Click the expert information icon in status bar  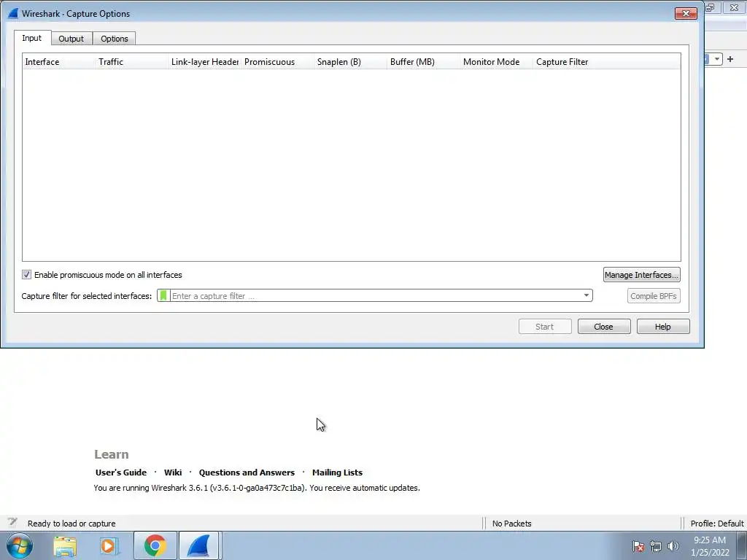[12, 522]
